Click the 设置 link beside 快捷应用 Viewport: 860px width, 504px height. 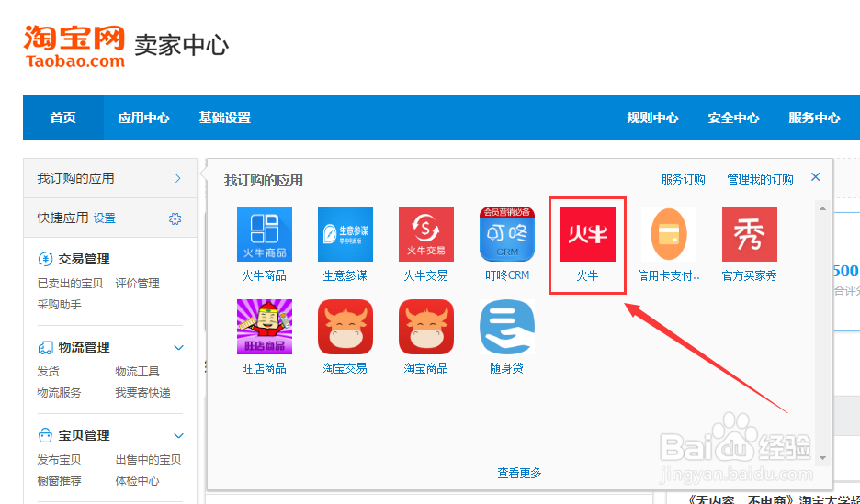[104, 218]
